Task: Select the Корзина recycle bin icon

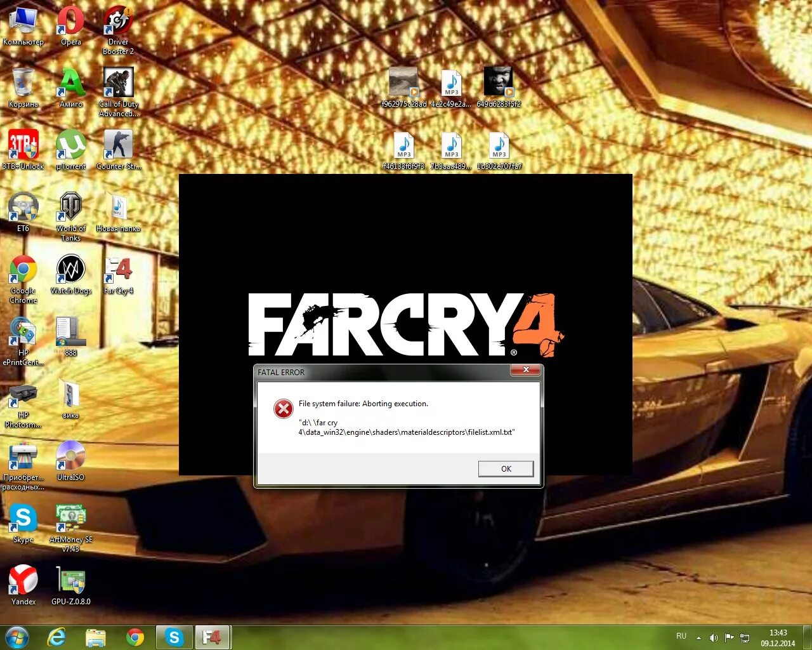Action: (23, 88)
